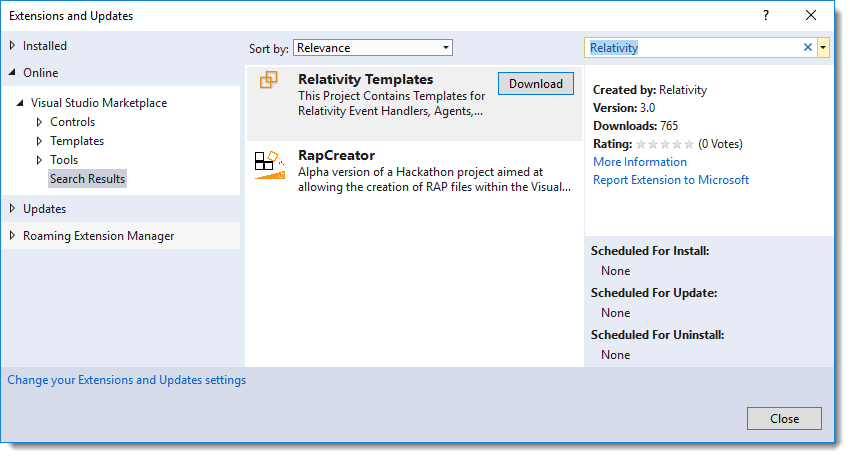Select the Relativity Templates title
850x458 pixels.
tap(365, 79)
